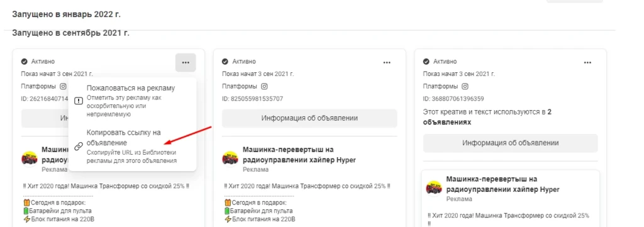
Task: Click active status checkmark on ad 26216840714
Action: (x=25, y=62)
